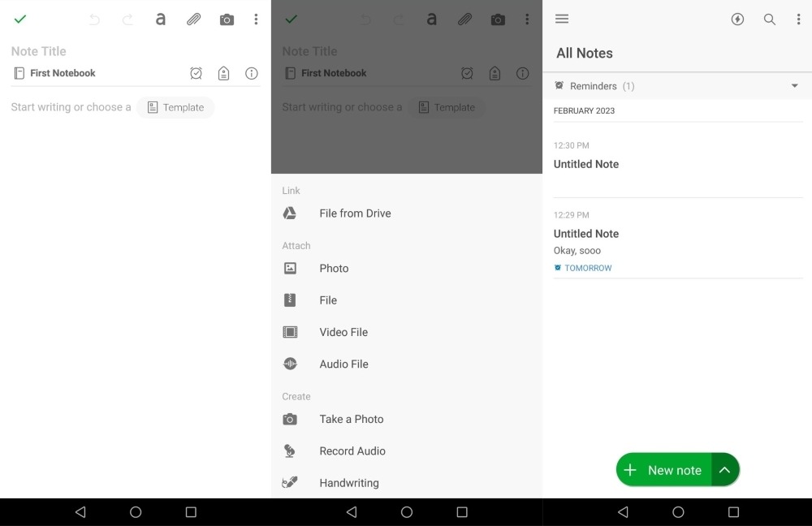Open the camera icon in the editor toolbar

click(x=227, y=19)
